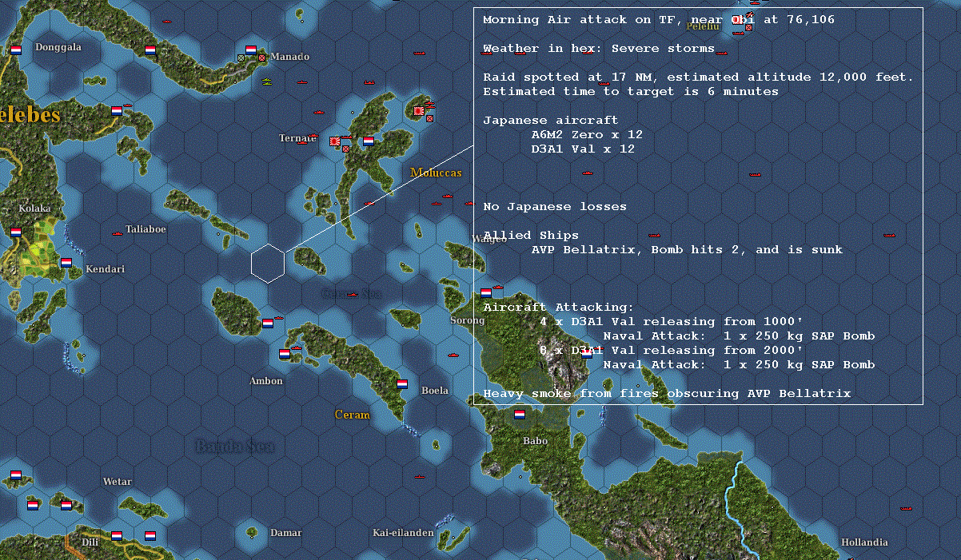Click the Moluccas region label
961x560 pixels.
(436, 173)
